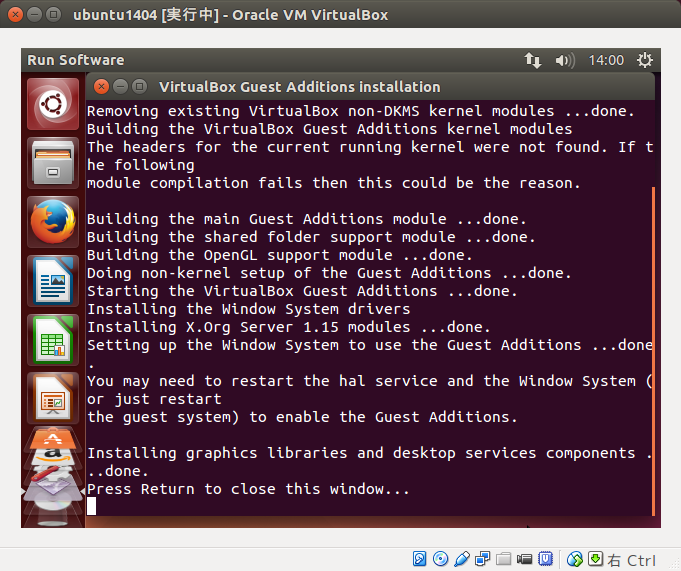Open the Files manager in launcher

[53, 163]
